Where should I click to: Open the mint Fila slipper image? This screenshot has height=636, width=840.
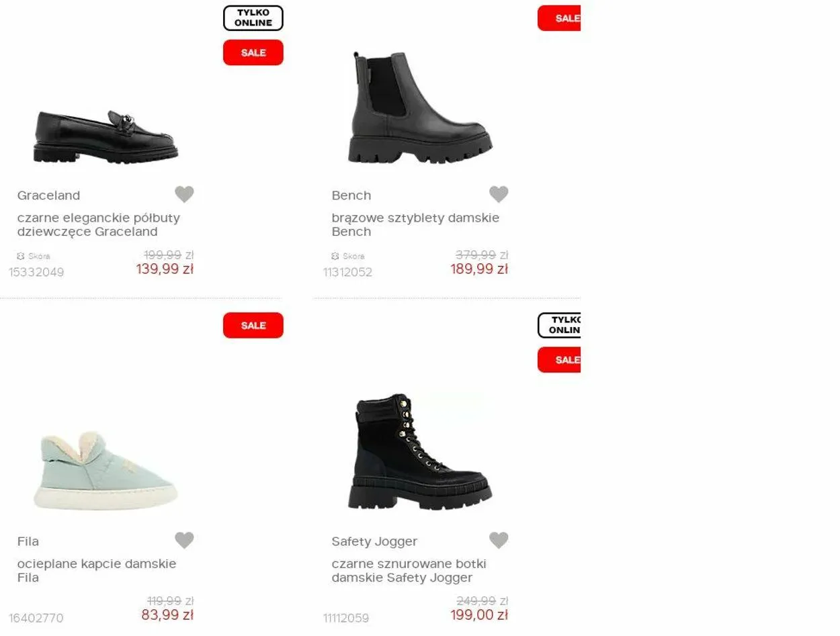[x=106, y=471]
